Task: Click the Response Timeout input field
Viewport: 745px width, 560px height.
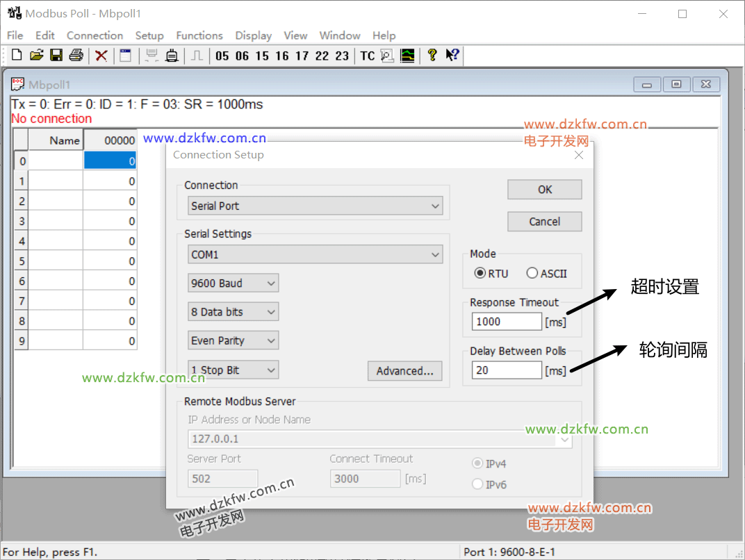Action: point(507,322)
